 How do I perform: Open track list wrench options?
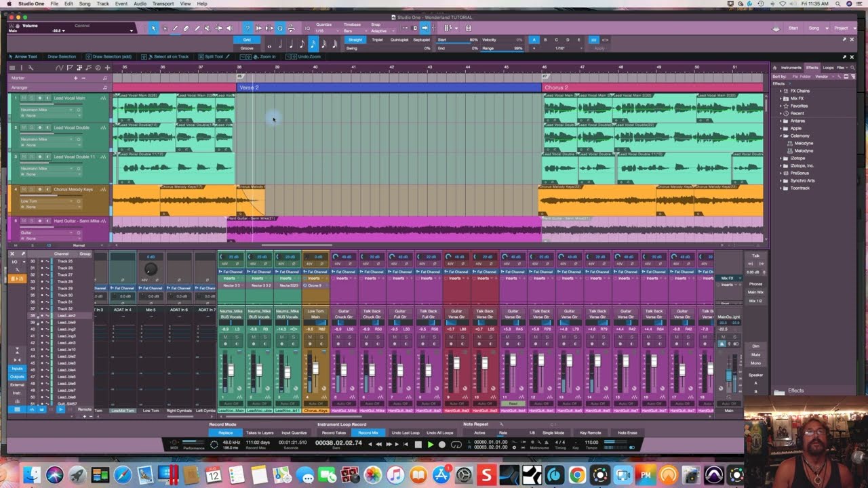(x=31, y=68)
